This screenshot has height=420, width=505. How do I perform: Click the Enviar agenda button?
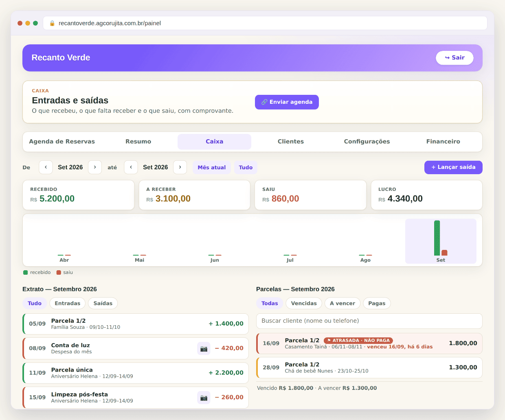287,102
